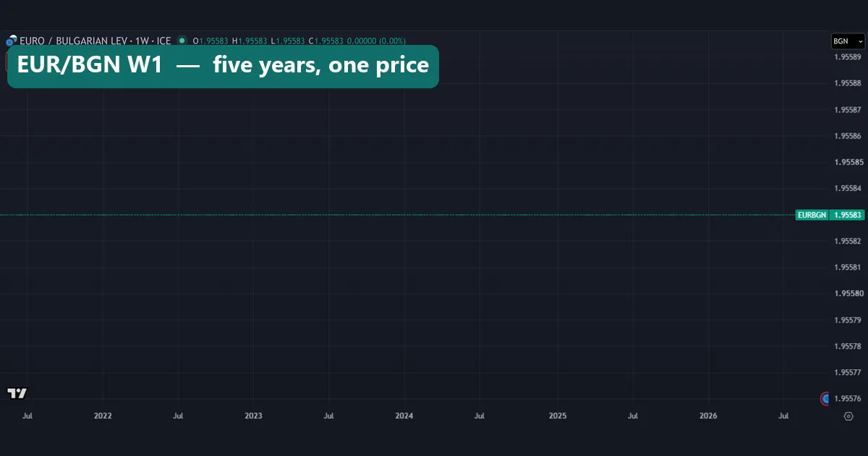Open chart settings hexagon gear icon
This screenshot has width=868, height=456.
[848, 416]
